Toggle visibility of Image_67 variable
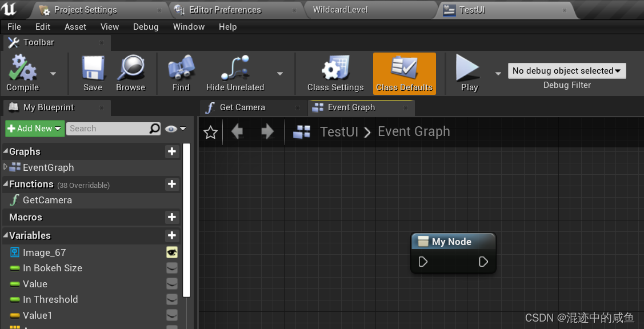This screenshot has height=329, width=644. pyautogui.click(x=172, y=252)
